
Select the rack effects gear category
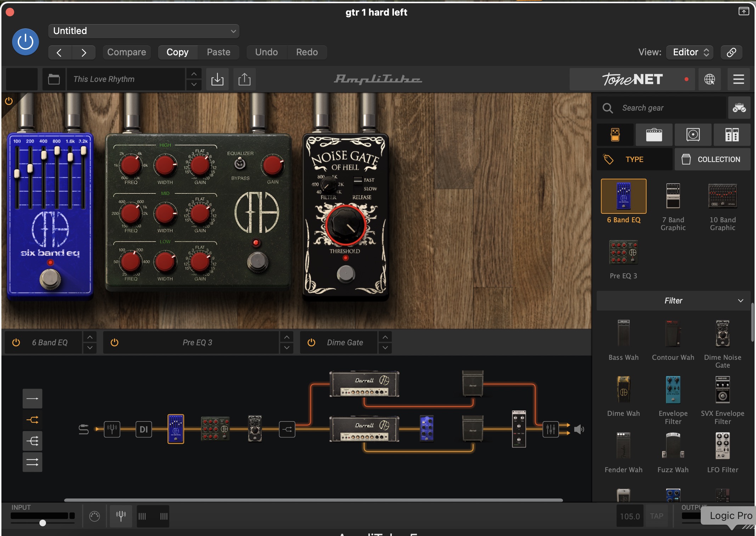tap(732, 135)
